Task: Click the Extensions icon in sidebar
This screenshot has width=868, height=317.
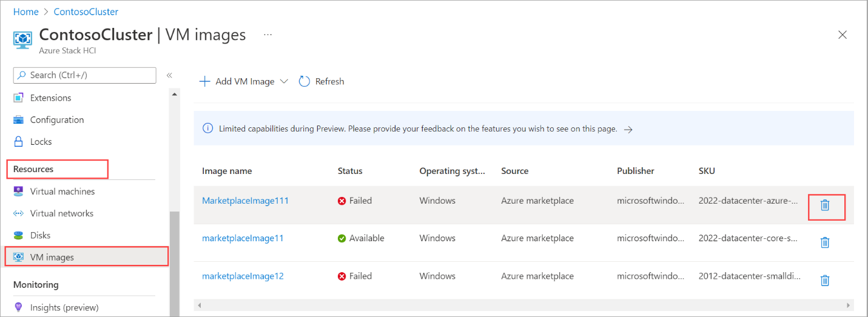Action: [x=19, y=98]
